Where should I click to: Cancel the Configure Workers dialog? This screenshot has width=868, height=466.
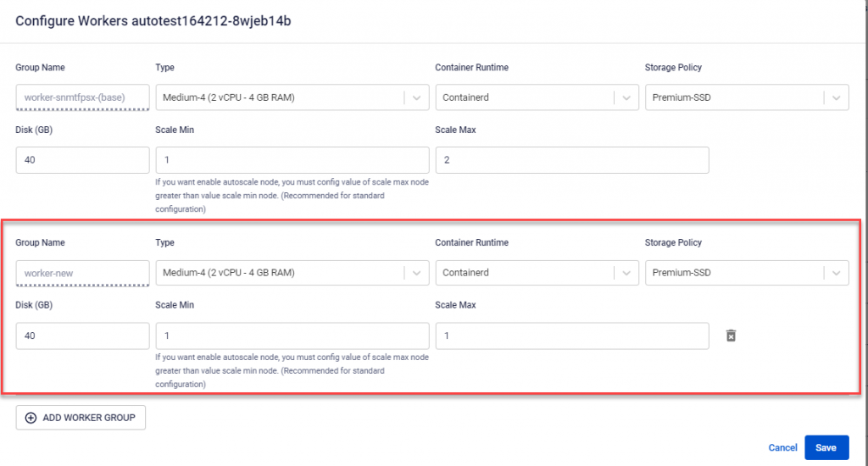pyautogui.click(x=782, y=447)
